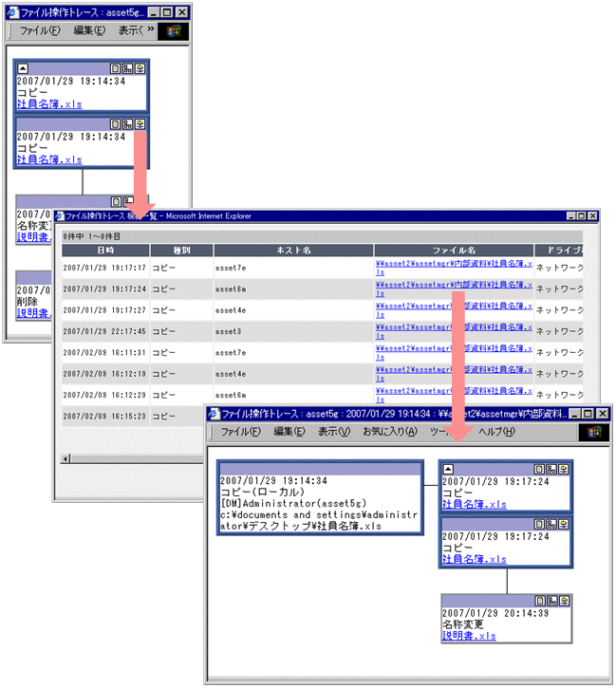
Task: Click IE page icon in front window title bar
Action: click(214, 414)
